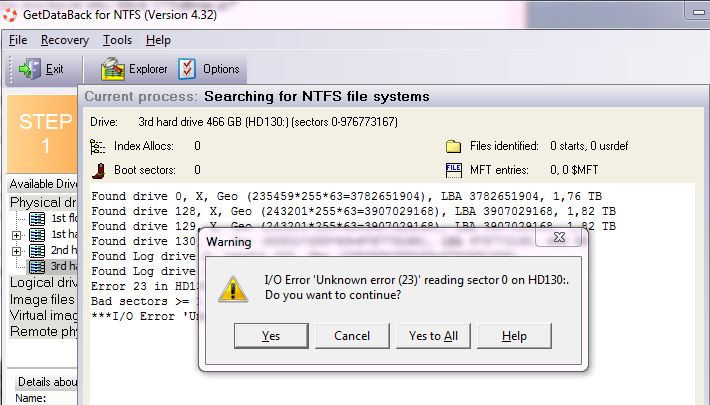
Task: Click the Boot sectors boot icon
Action: pyautogui.click(x=98, y=171)
